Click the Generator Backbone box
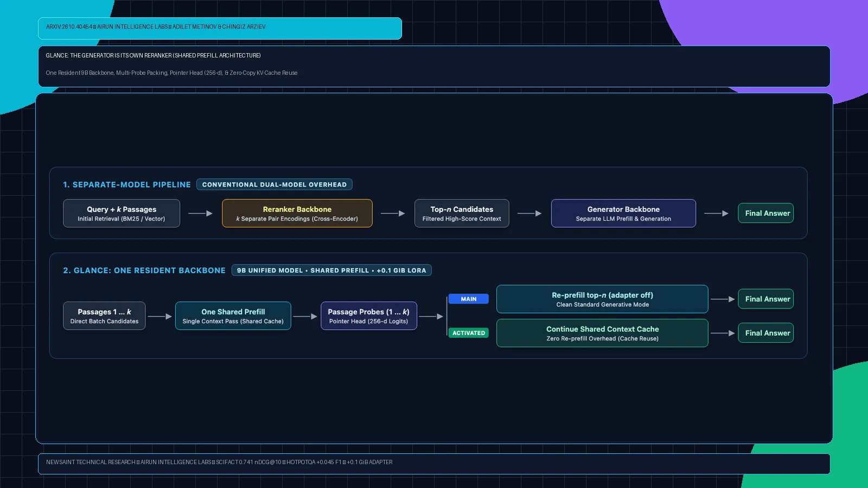This screenshot has height=488, width=868. 623,213
